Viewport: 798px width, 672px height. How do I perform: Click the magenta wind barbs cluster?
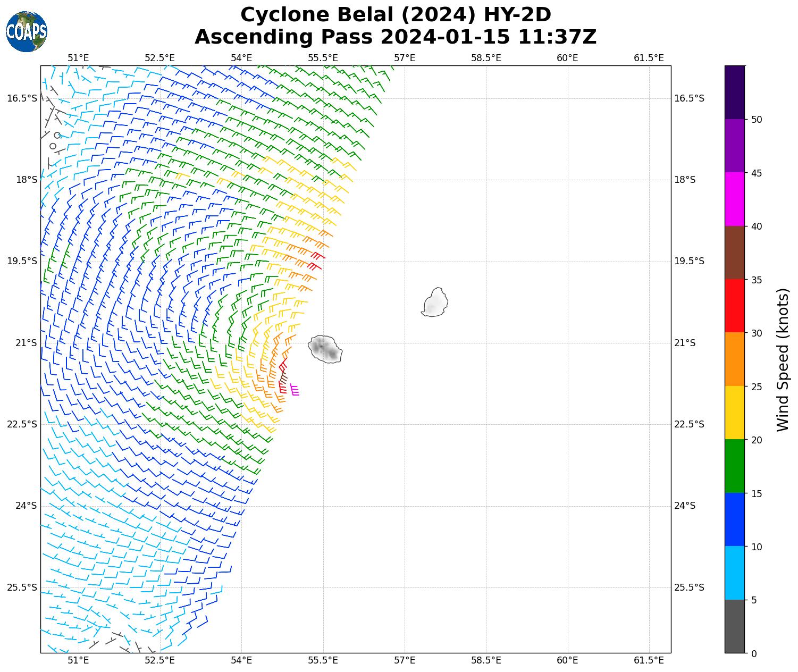coord(295,390)
